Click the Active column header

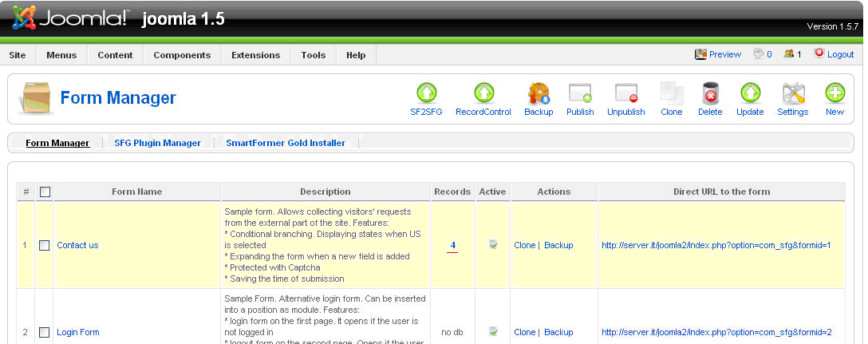click(x=493, y=192)
